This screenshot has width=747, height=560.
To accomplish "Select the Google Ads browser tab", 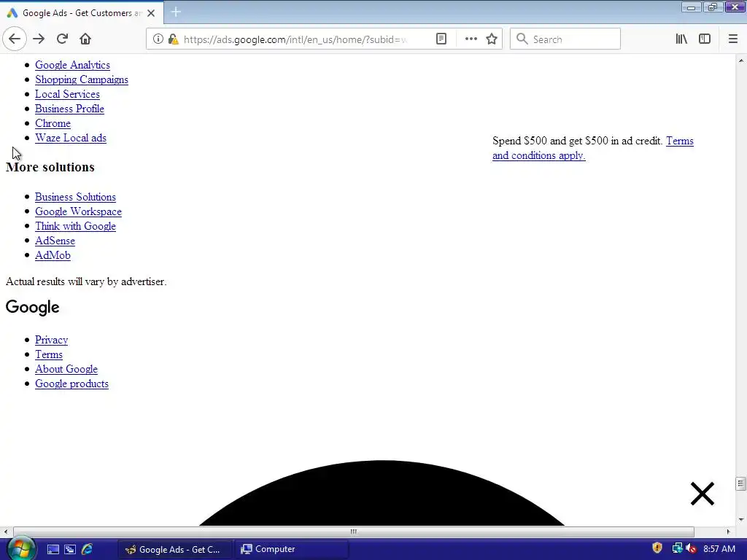I will point(82,13).
